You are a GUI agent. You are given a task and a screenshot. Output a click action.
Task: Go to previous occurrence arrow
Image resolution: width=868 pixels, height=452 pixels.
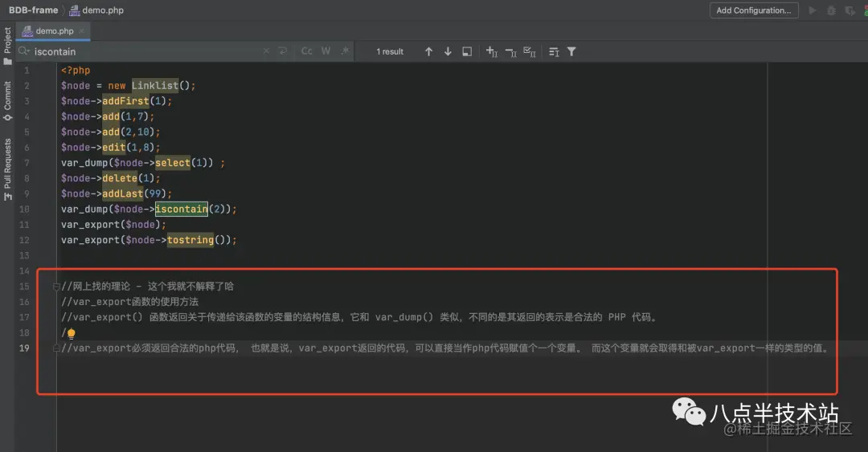click(x=428, y=51)
